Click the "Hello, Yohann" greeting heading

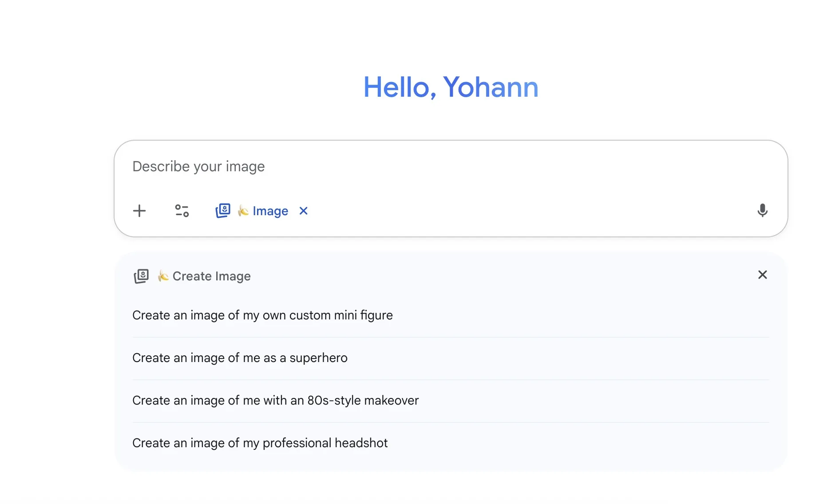451,87
